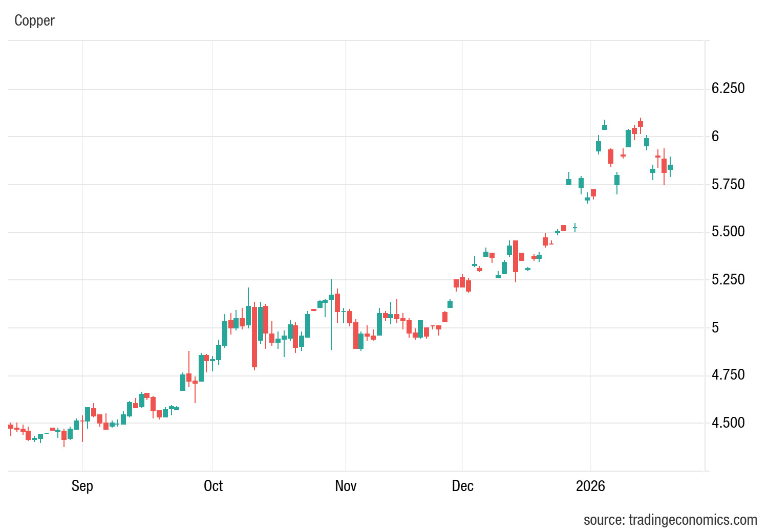Click the last green candle on the chart
The image size is (768, 532).
point(670,167)
